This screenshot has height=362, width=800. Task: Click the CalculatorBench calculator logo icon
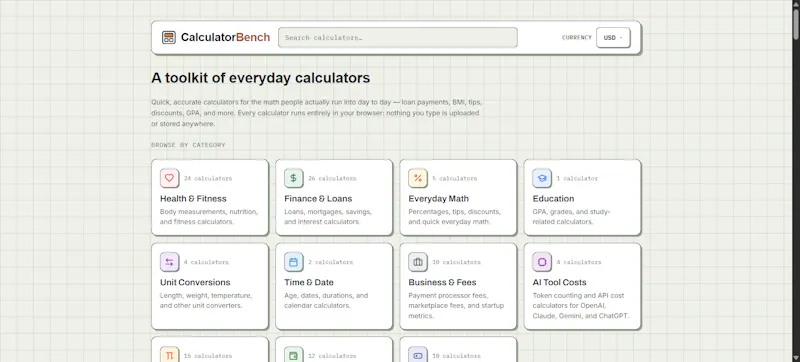tap(169, 37)
